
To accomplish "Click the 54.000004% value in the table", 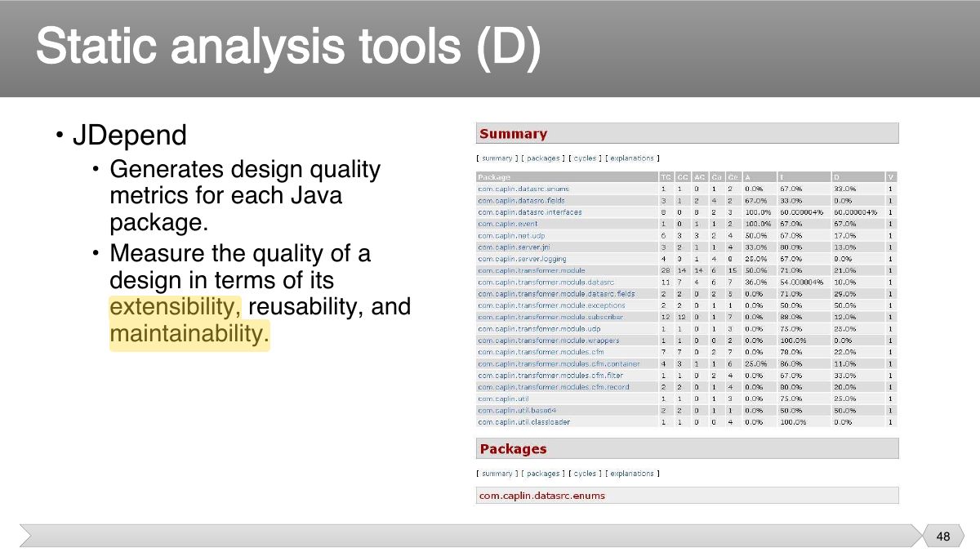I will [x=800, y=282].
